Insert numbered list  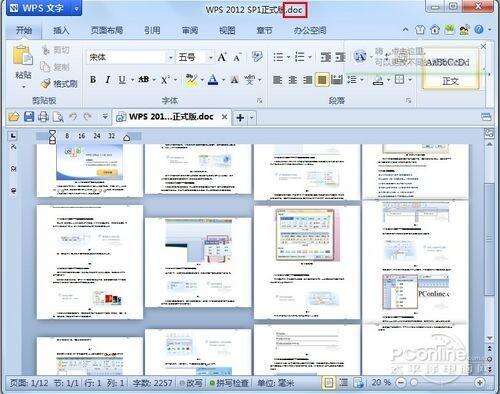[x=300, y=57]
